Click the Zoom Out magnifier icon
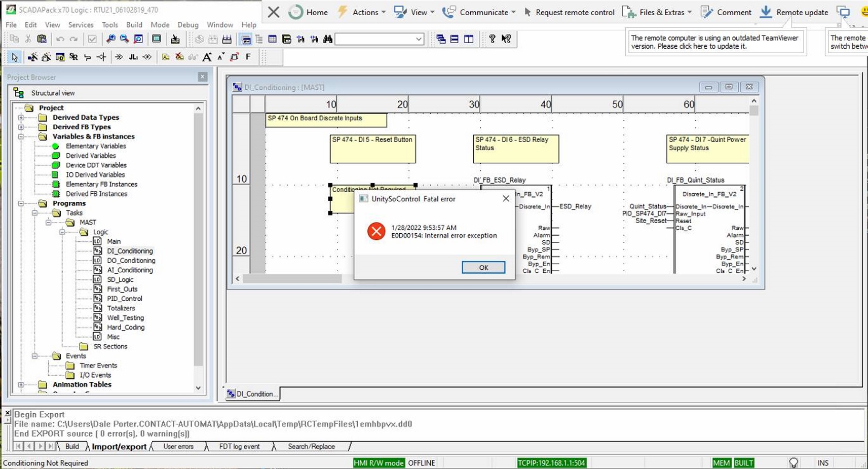 (x=124, y=39)
